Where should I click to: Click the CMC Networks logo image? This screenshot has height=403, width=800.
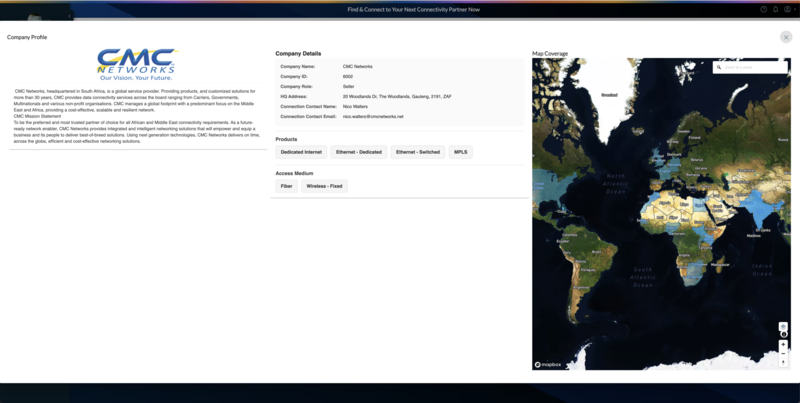click(x=137, y=64)
